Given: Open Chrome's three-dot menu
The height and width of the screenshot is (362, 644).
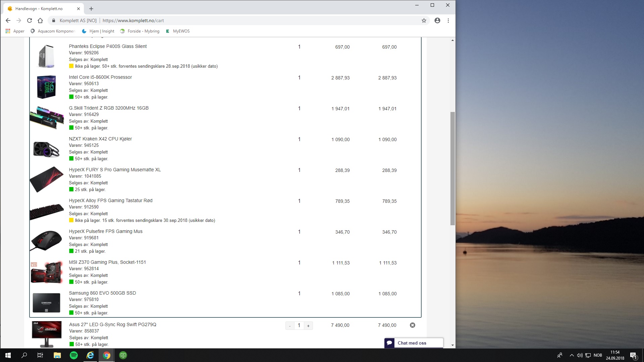Looking at the screenshot, I should click(448, 20).
